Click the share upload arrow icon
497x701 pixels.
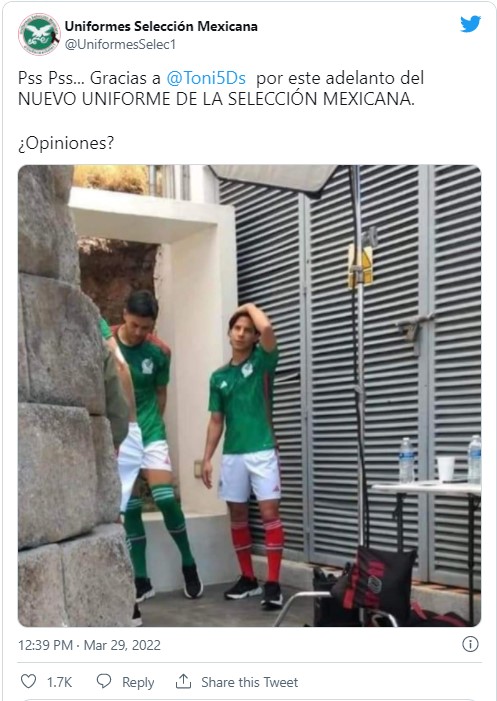183,681
